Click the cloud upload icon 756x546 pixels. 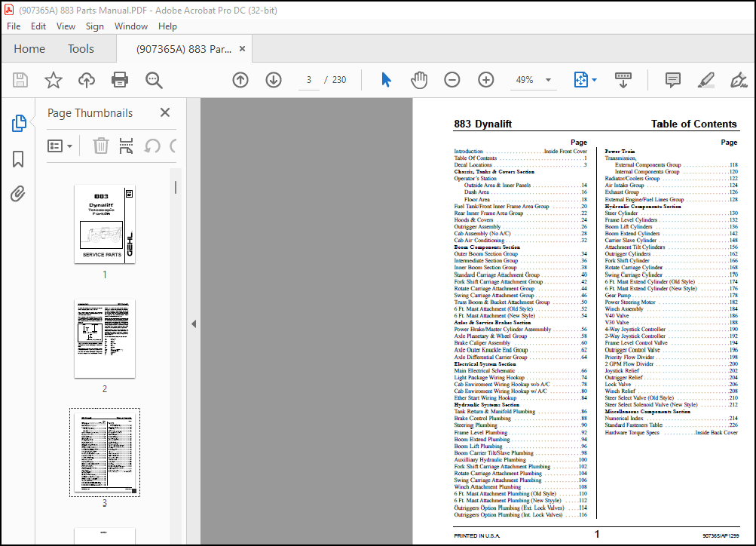click(x=87, y=80)
